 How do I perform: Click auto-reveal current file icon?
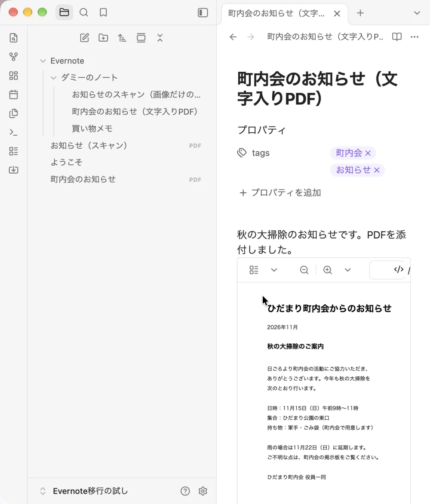[x=141, y=38]
